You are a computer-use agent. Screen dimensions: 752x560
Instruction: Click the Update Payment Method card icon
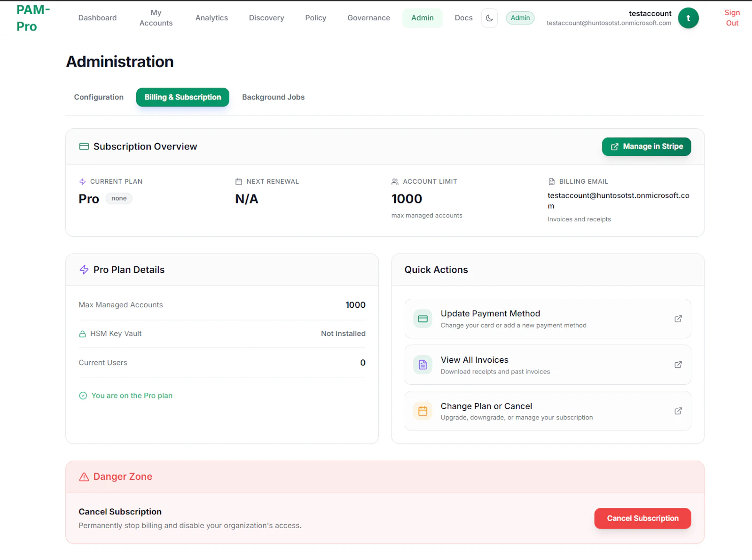[423, 319]
